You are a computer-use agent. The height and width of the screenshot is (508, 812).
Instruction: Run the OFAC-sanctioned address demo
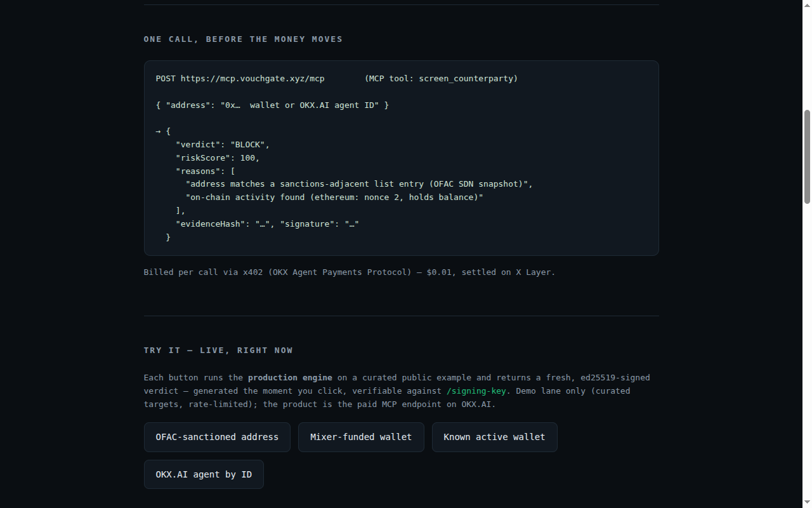tap(217, 437)
